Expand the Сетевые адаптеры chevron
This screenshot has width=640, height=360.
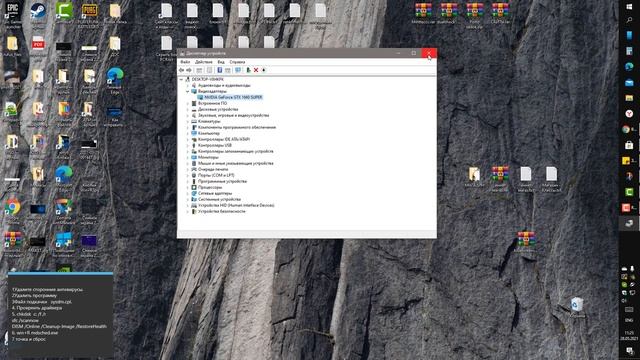coord(188,193)
